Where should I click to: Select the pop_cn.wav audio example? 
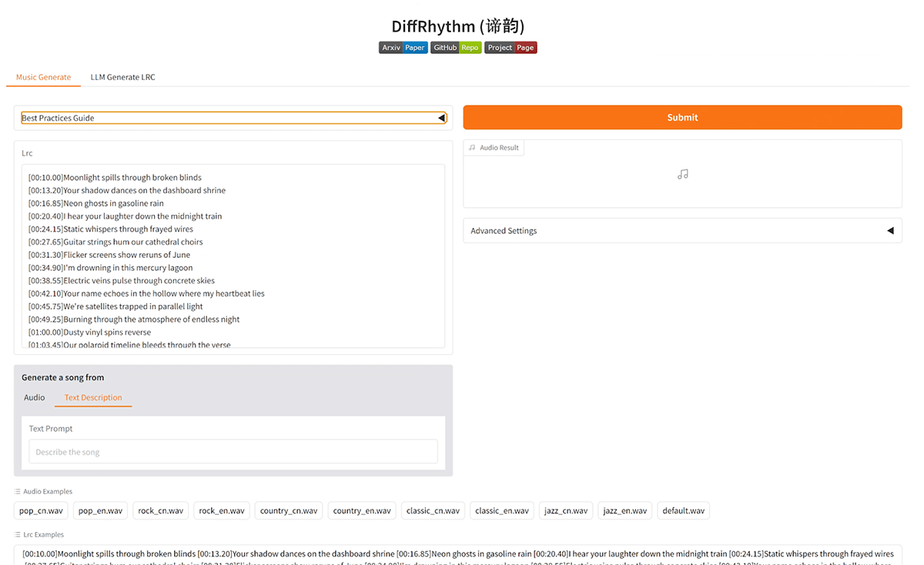[x=40, y=510]
